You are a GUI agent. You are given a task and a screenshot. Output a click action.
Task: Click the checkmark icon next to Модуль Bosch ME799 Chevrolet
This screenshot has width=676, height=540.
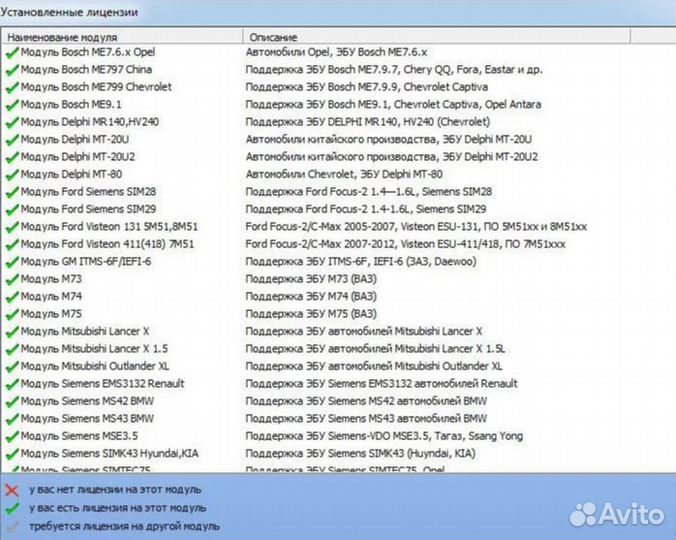click(12, 87)
